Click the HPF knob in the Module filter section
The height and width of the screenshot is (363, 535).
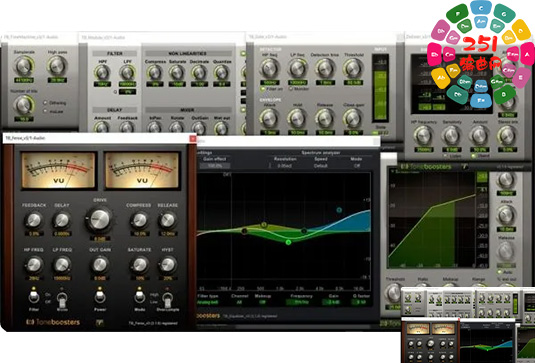coord(102,73)
